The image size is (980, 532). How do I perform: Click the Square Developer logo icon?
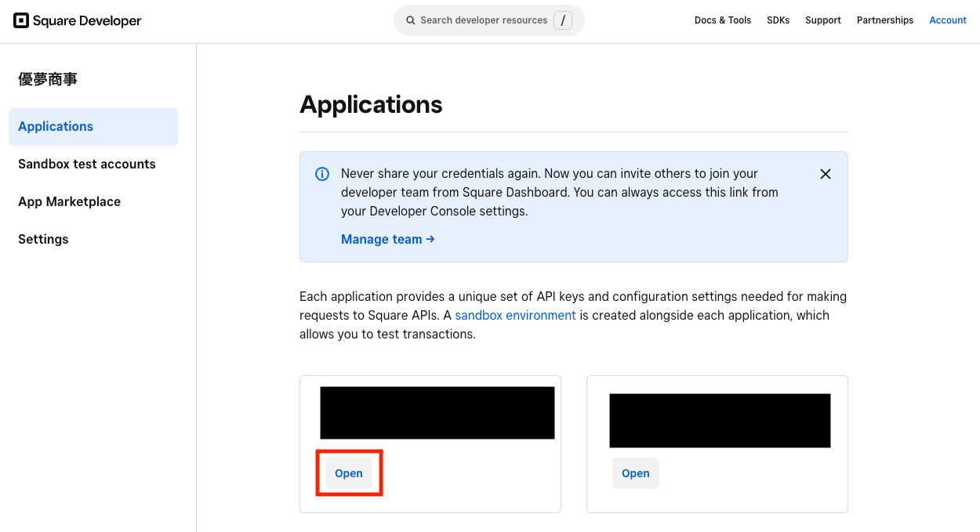point(21,20)
